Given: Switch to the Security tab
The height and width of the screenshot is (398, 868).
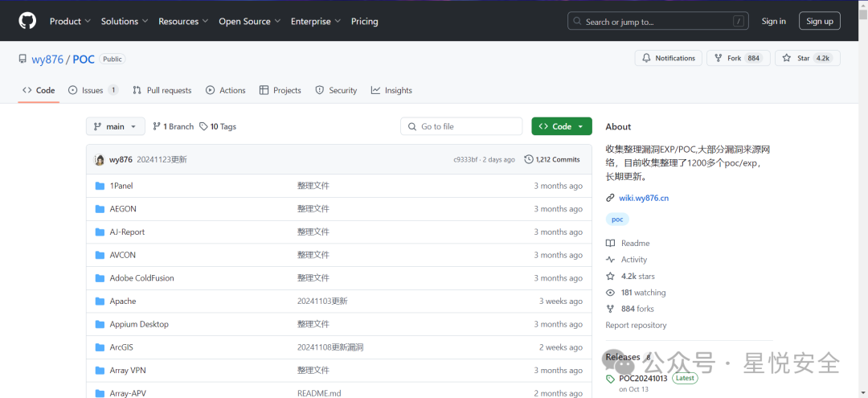Looking at the screenshot, I should click(x=336, y=90).
